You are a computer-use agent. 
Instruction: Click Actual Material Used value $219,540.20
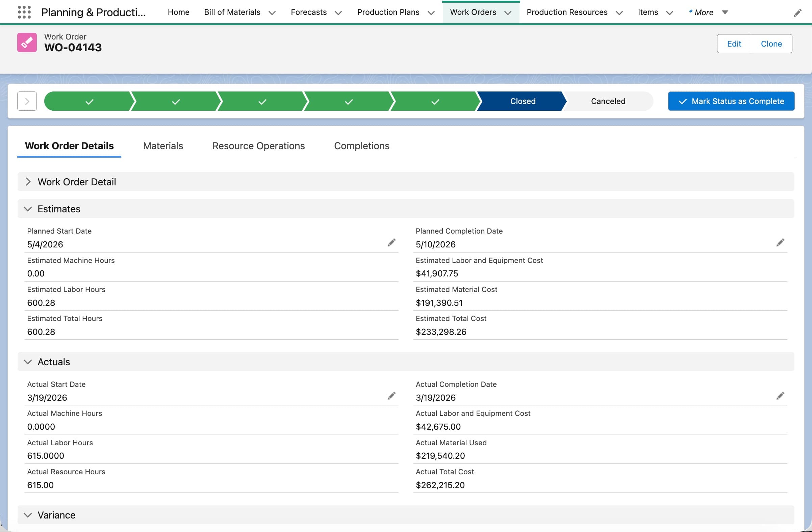click(440, 456)
